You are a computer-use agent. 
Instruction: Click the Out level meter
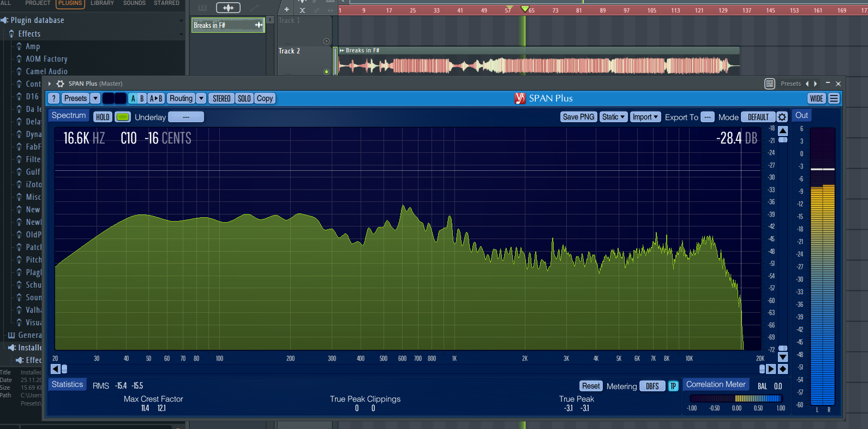(823, 267)
